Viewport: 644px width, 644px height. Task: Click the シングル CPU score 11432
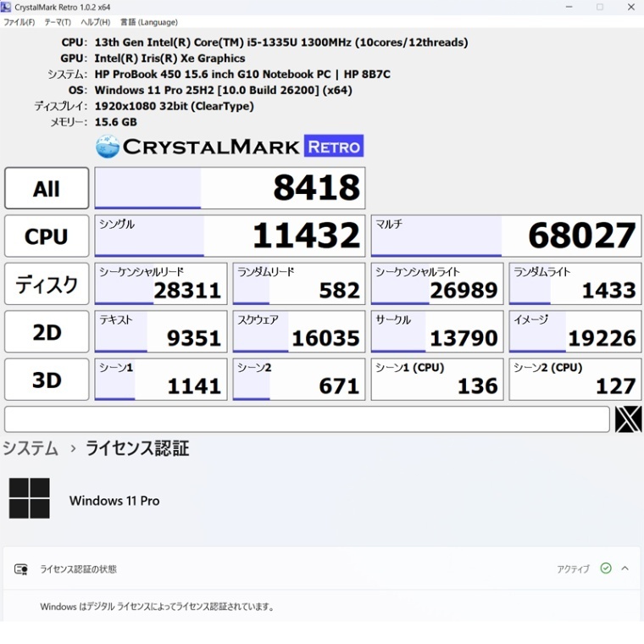[230, 236]
